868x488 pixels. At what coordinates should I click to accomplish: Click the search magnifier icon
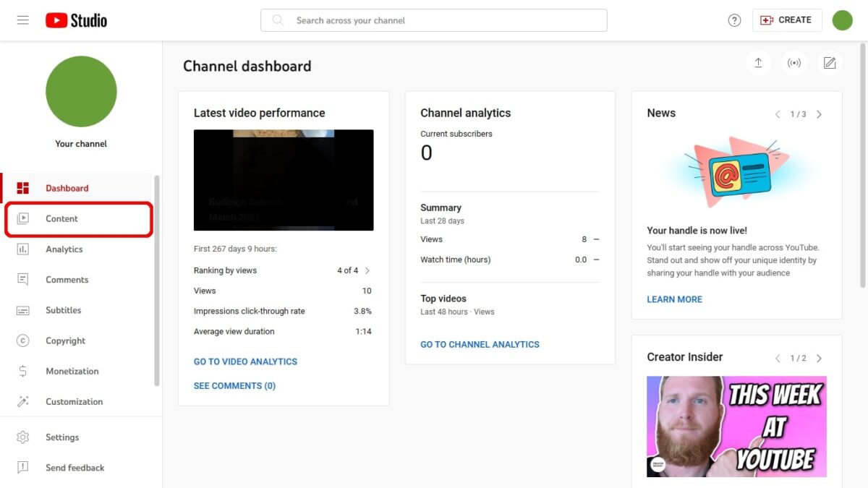278,20
